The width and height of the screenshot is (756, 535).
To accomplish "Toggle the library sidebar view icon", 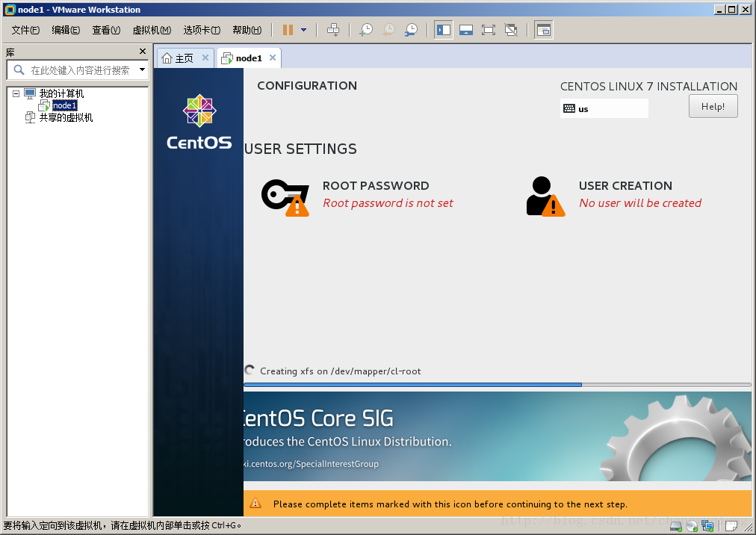I will [x=443, y=30].
